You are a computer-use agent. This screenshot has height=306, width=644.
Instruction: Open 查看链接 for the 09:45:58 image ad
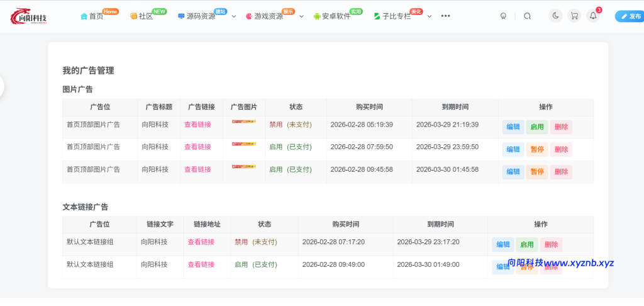click(x=197, y=169)
